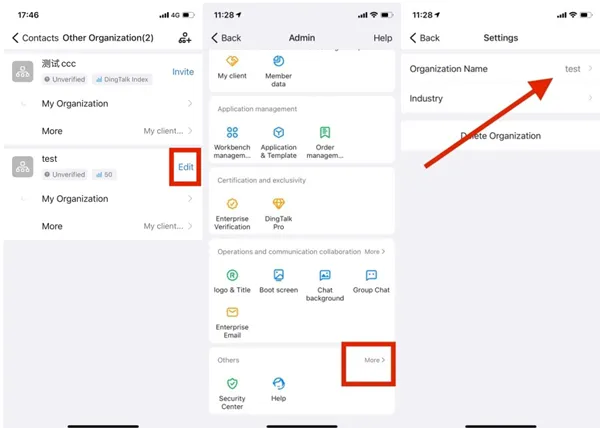Screen dimensions: 600x428
Task: Open the Application & Template icon
Action: 279,133
